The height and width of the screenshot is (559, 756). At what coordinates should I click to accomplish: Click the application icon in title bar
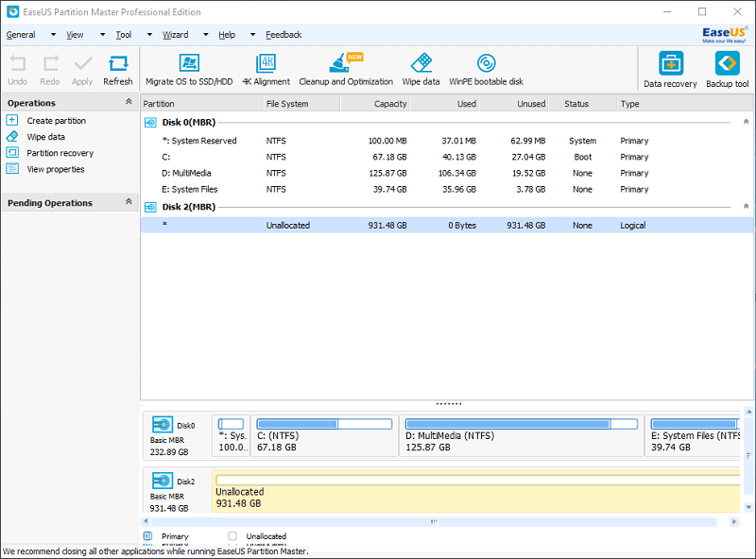(13, 12)
